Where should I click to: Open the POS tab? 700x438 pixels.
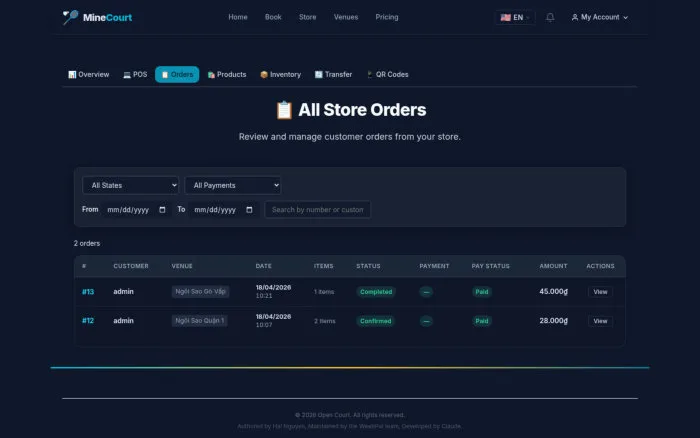(135, 75)
